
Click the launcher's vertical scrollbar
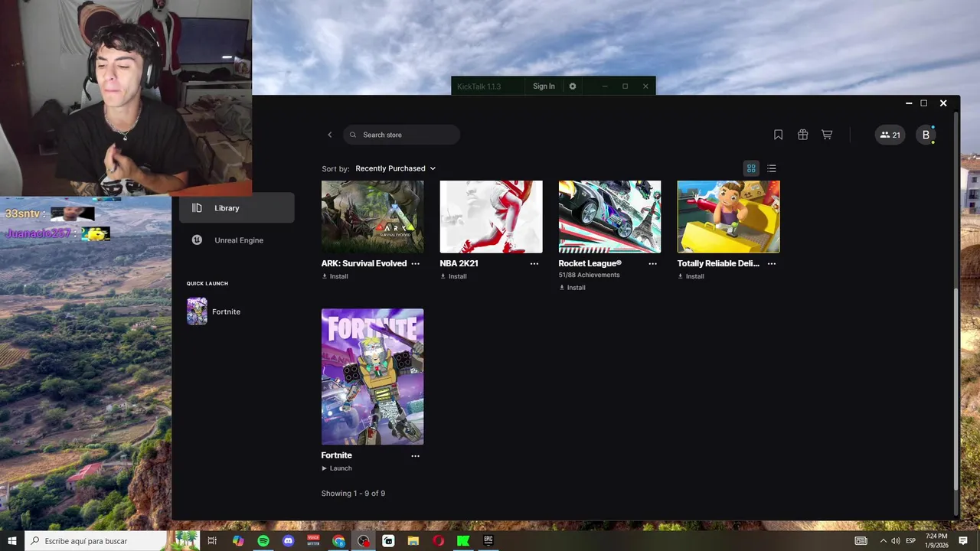click(955, 390)
